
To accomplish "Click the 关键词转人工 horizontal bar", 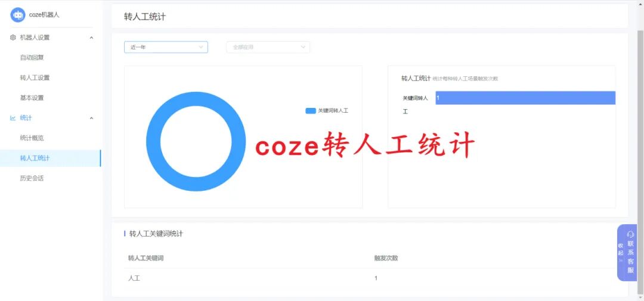I will [525, 98].
